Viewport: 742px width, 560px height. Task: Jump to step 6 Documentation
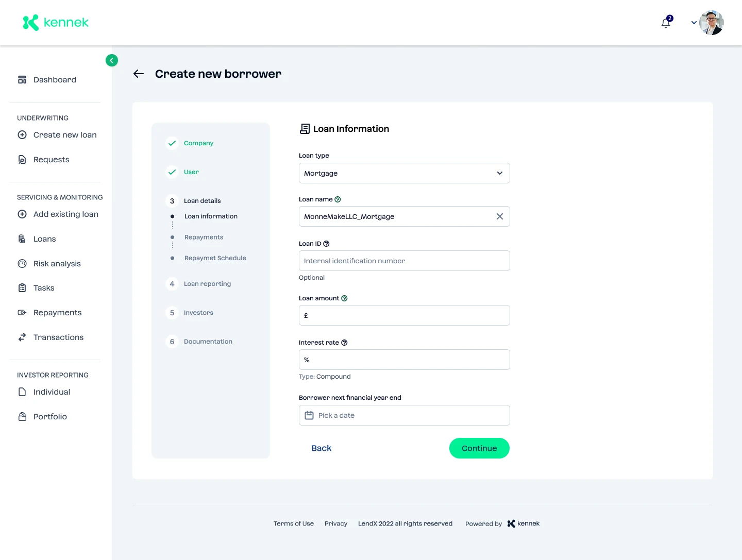[208, 342]
